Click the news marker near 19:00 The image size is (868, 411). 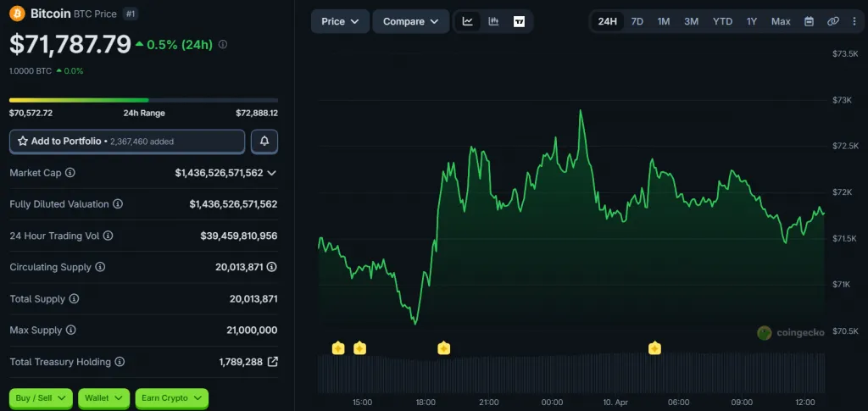click(443, 348)
